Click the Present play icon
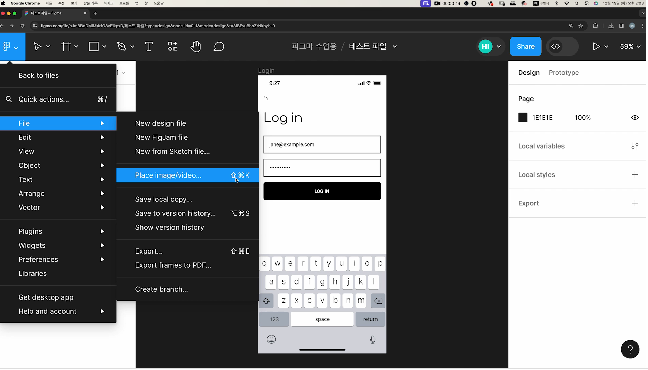 (x=596, y=47)
